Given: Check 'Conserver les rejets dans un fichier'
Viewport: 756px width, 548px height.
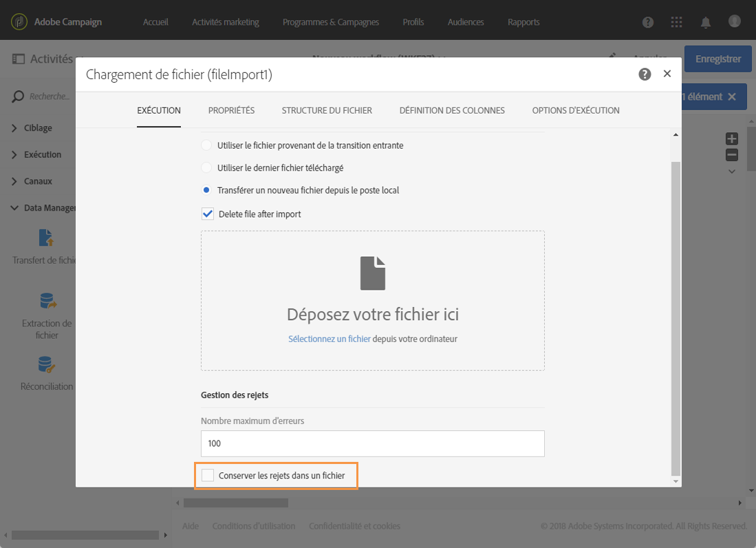Looking at the screenshot, I should coord(208,475).
